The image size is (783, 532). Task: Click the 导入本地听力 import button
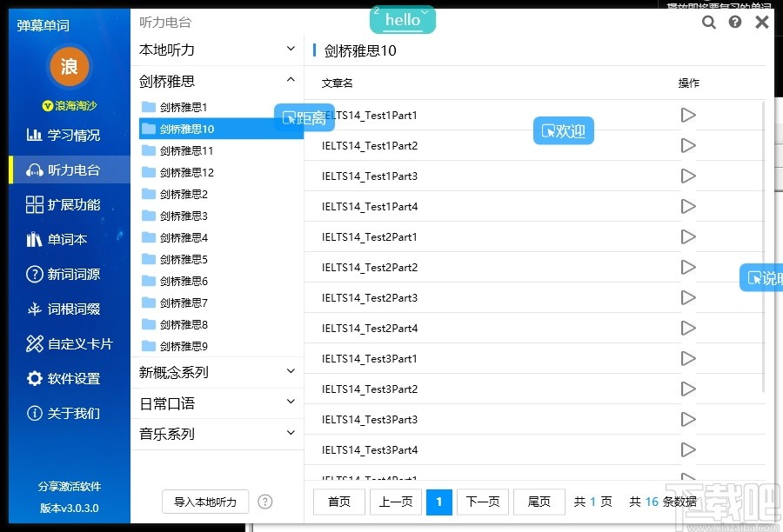pyautogui.click(x=204, y=502)
